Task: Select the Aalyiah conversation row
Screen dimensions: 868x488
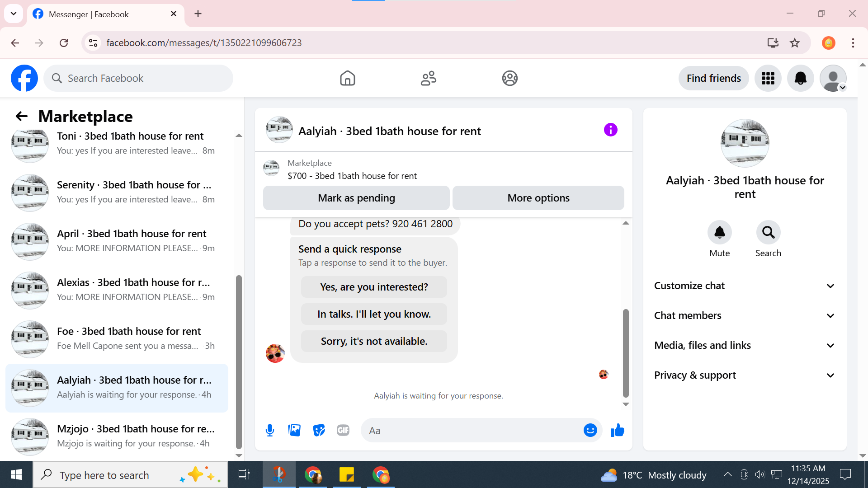Action: (x=117, y=387)
